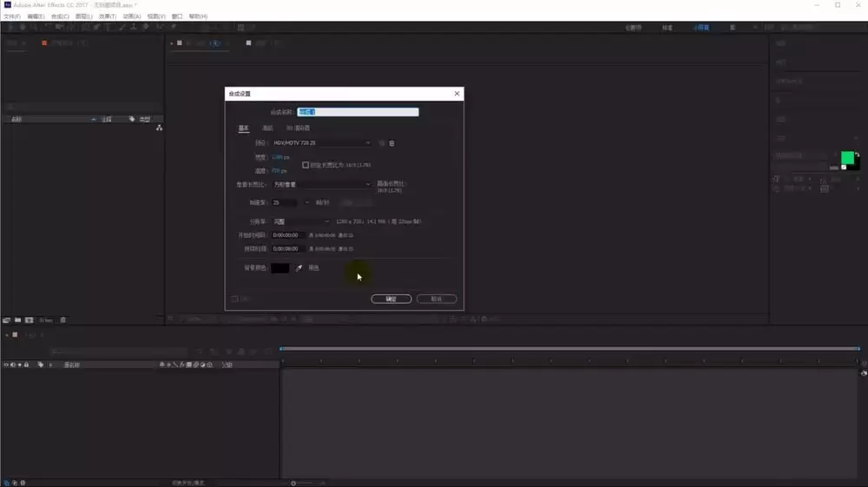Toggle the lock aspect ratio 16:9 checkbox
The image size is (868, 487).
click(306, 165)
